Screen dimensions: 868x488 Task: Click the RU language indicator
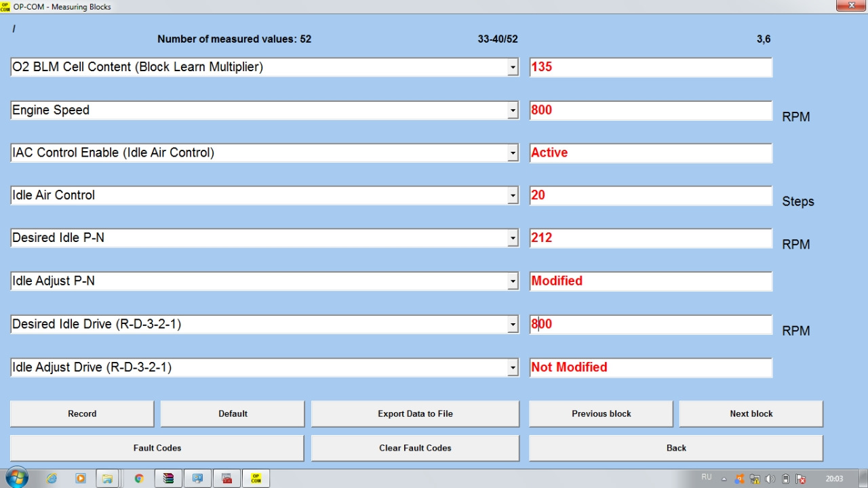pyautogui.click(x=707, y=477)
